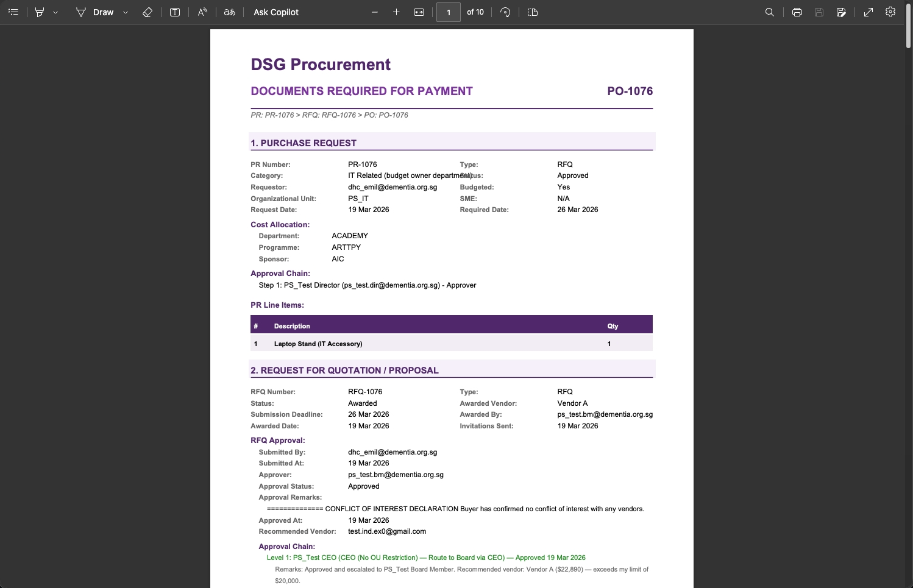Select the highlighter tool
The image size is (913, 588).
tap(40, 12)
